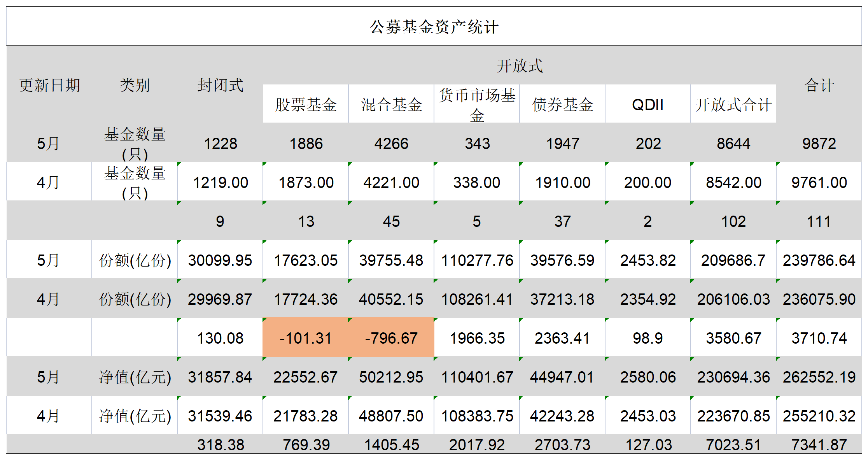
Task: Click the orange cell showing -101.31
Action: tap(306, 338)
